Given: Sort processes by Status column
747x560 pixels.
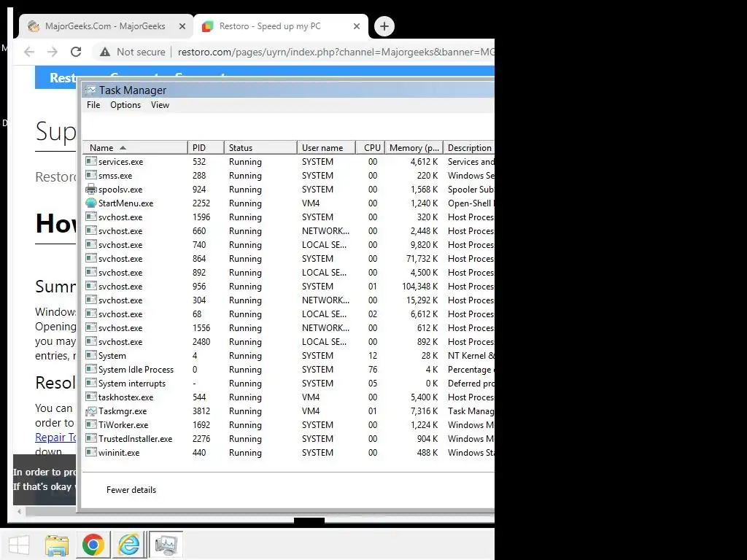Looking at the screenshot, I should tap(260, 147).
